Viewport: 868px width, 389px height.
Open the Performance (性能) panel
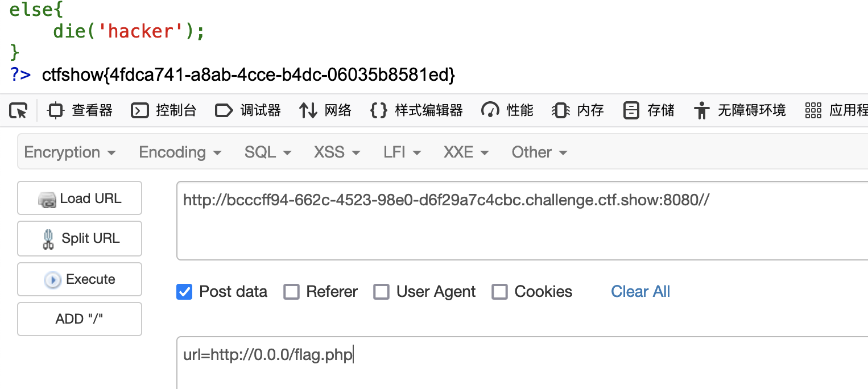point(507,110)
